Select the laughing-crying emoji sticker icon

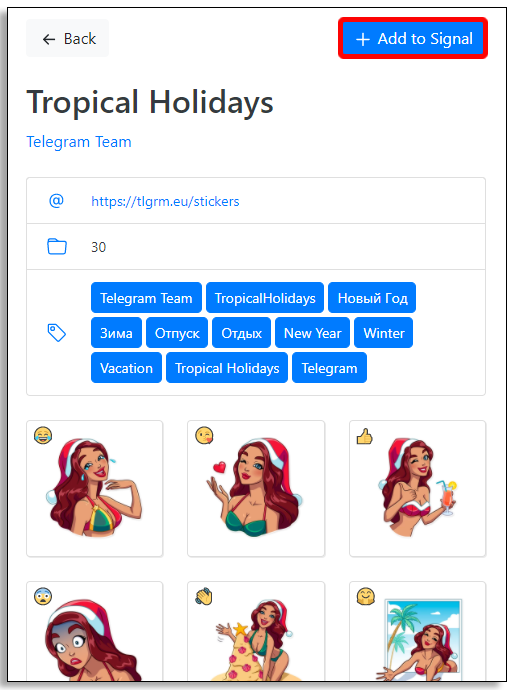point(43,436)
